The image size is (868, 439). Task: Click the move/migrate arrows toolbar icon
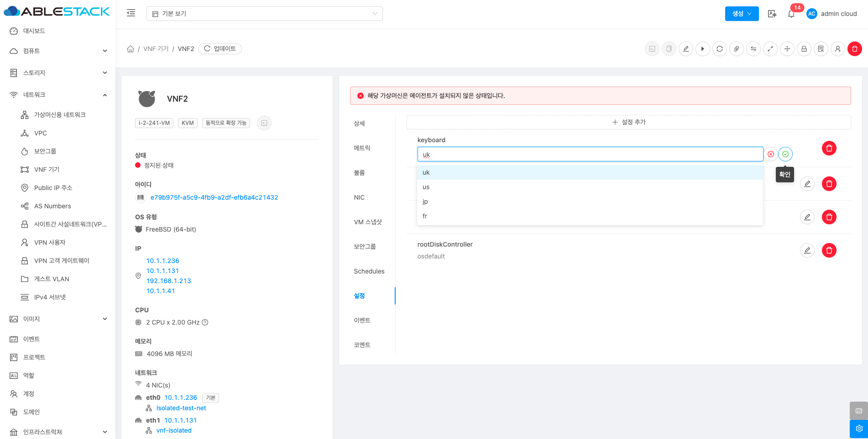(787, 49)
